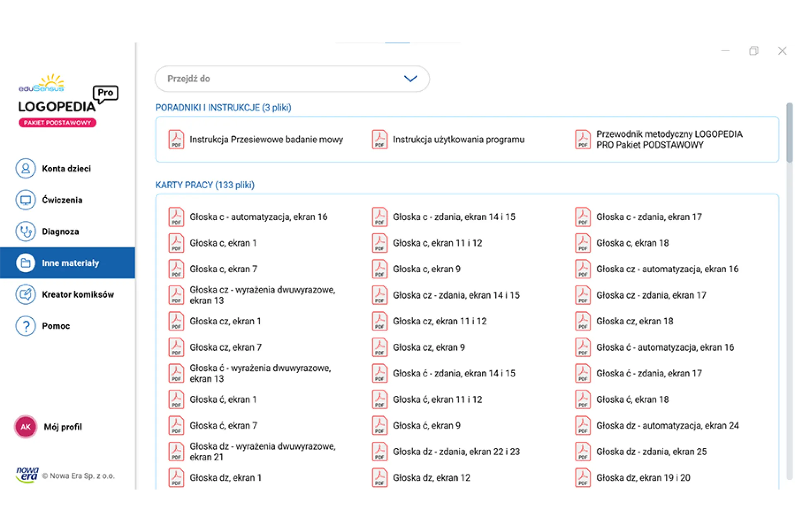Click the AK profile avatar

[x=26, y=427]
